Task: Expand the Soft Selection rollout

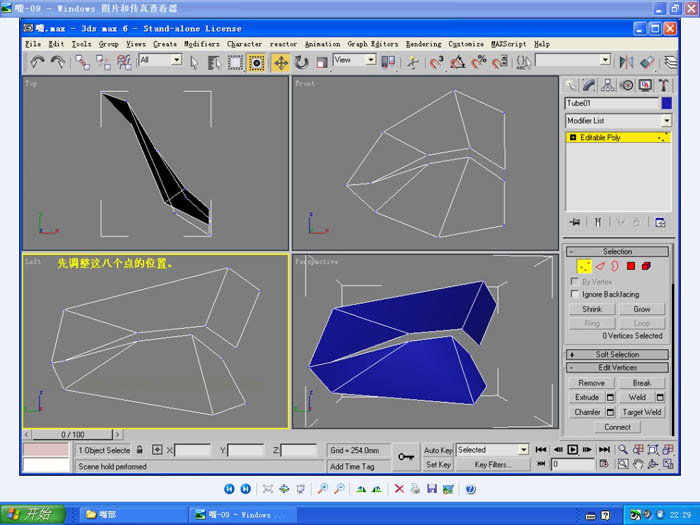Action: 617,354
